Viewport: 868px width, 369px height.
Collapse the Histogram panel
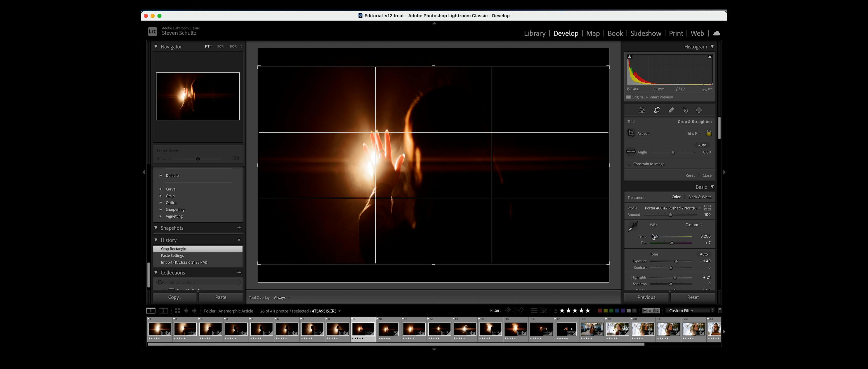(x=712, y=47)
